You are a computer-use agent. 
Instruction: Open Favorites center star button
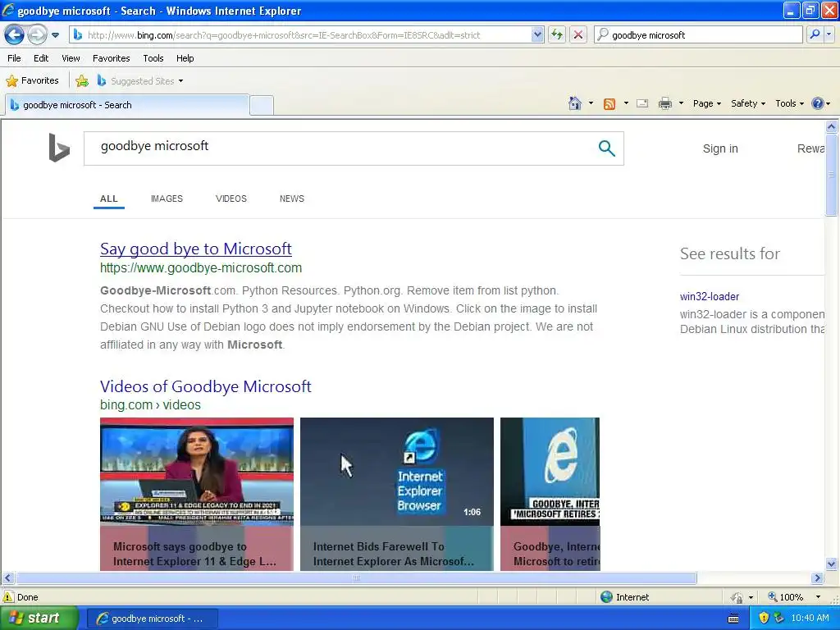(x=32, y=81)
